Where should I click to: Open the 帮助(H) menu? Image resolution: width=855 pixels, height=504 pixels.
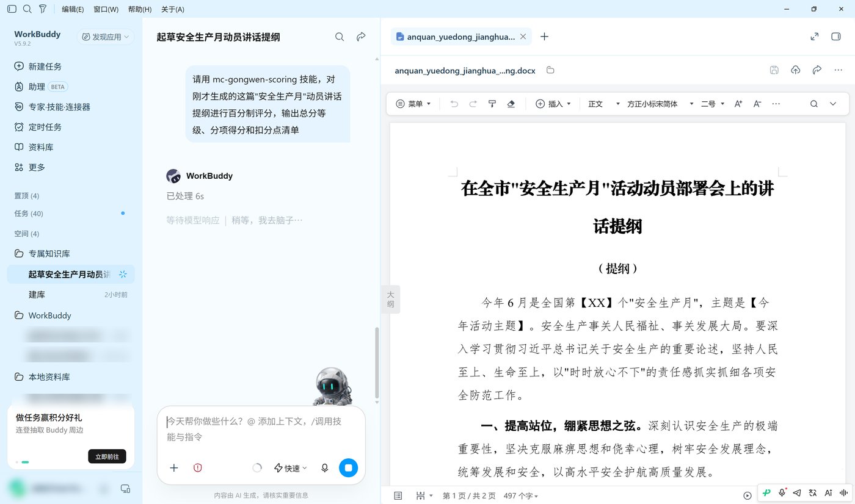point(140,9)
